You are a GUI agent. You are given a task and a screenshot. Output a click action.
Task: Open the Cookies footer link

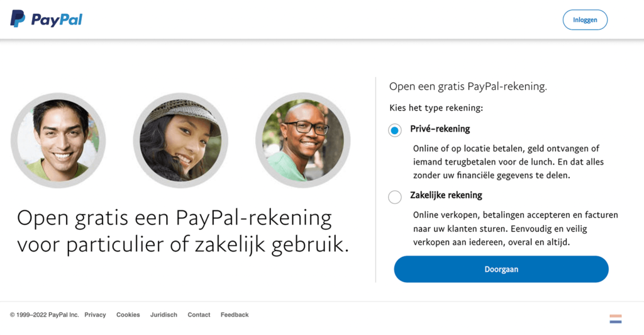point(128,315)
